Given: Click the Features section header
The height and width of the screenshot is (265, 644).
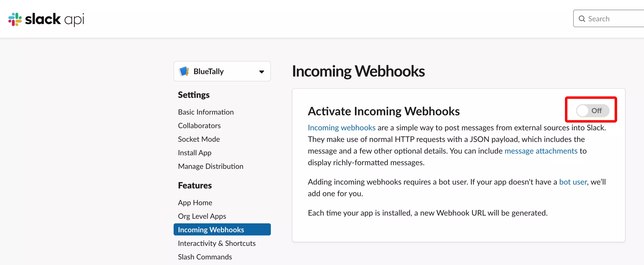Looking at the screenshot, I should 195,185.
